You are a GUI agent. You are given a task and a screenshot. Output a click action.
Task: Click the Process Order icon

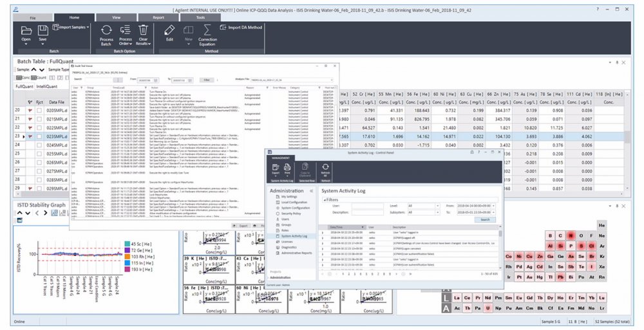[x=126, y=30]
